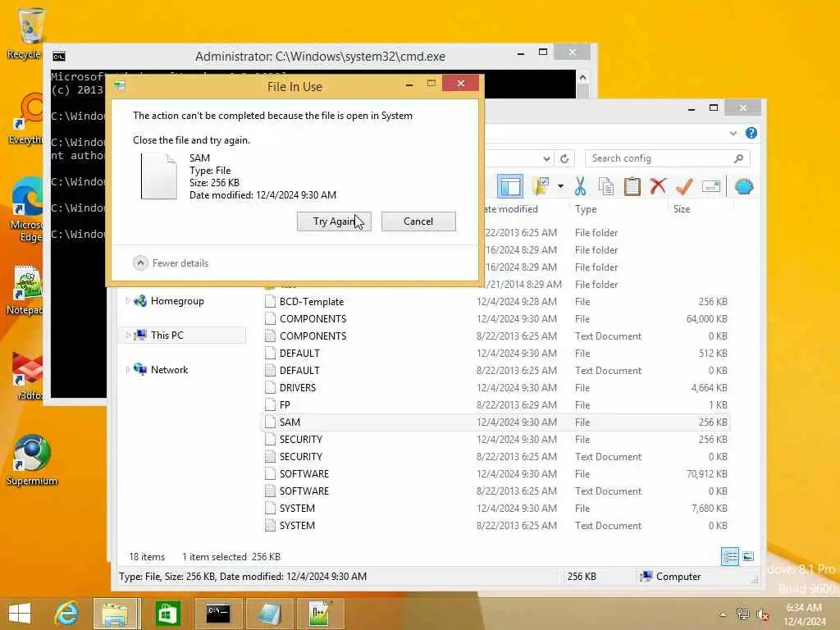840x630 pixels.
Task: Refresh the config folder view
Action: coord(564,158)
